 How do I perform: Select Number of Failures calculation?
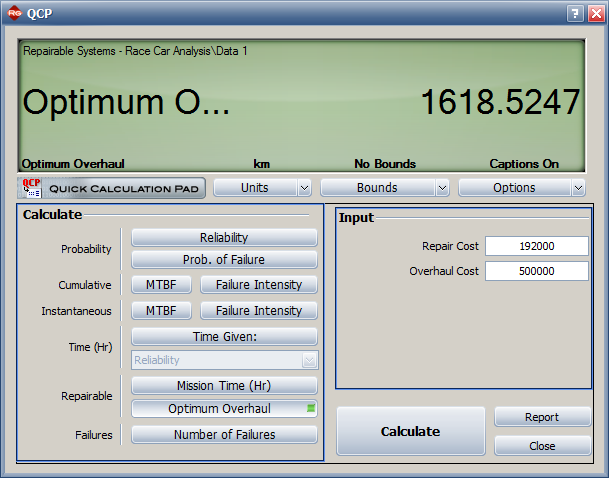(x=224, y=435)
